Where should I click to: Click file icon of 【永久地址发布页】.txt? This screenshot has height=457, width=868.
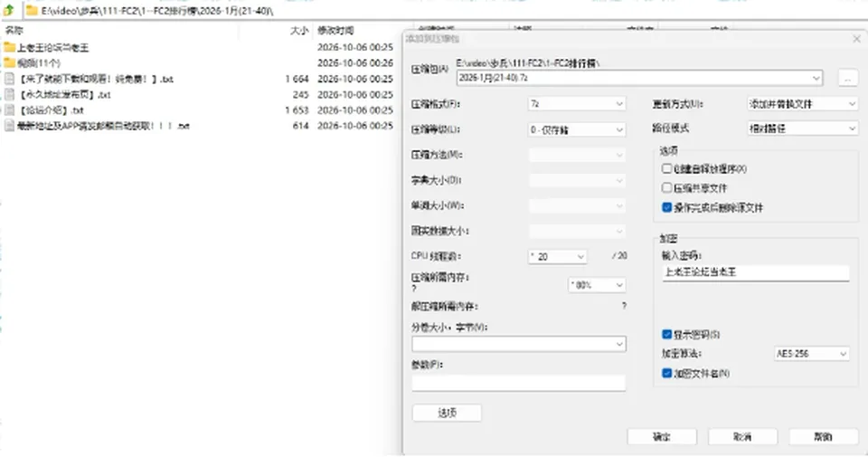pos(9,94)
